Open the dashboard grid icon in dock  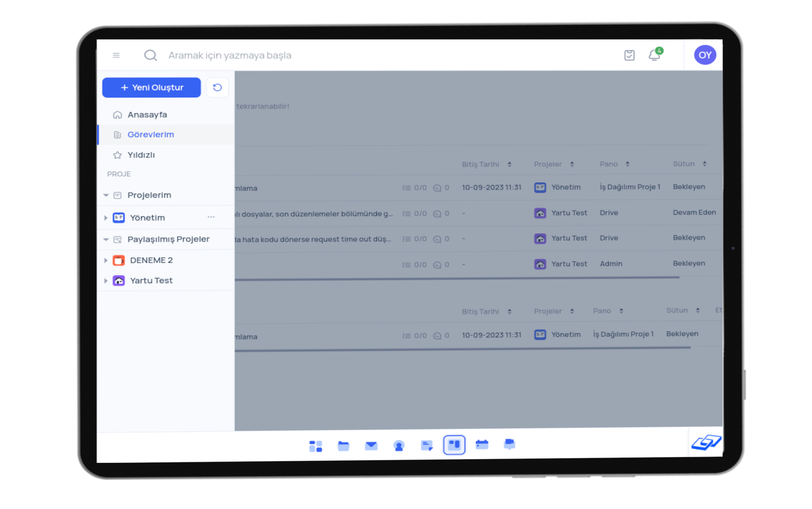click(316, 446)
